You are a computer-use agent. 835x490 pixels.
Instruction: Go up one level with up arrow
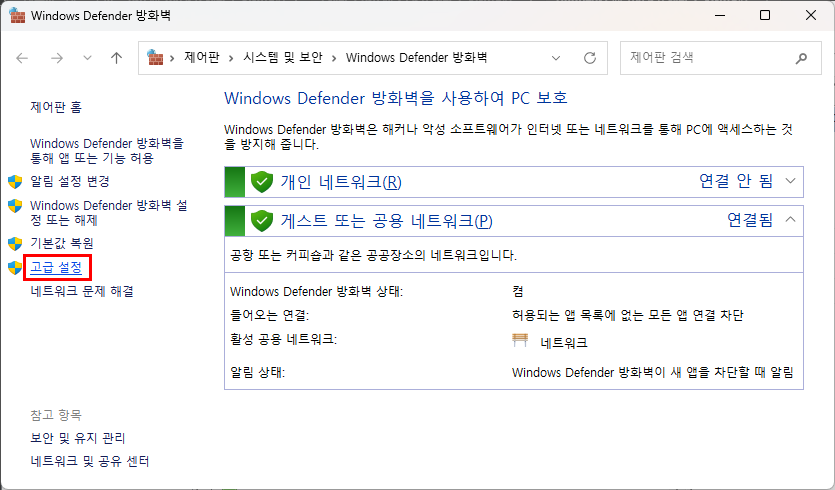click(x=116, y=58)
